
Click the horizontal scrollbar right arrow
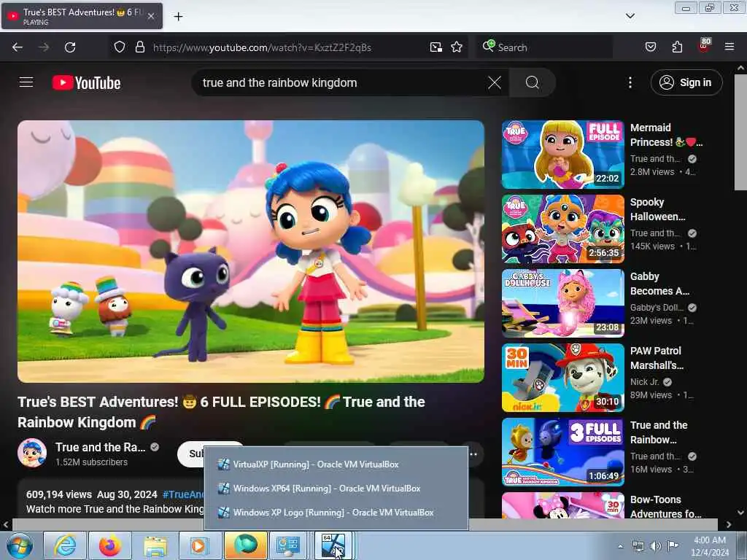(x=729, y=524)
